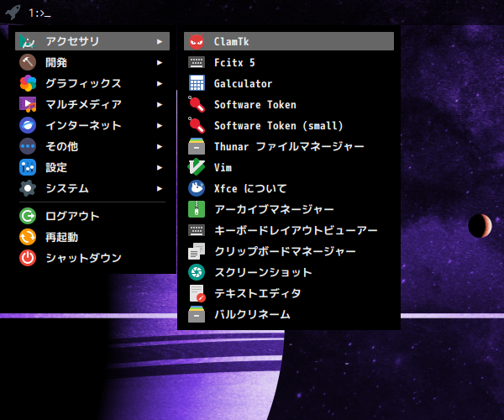Open the グラフィックス menu category
Viewport: 504px width, 420px height.
[92, 83]
